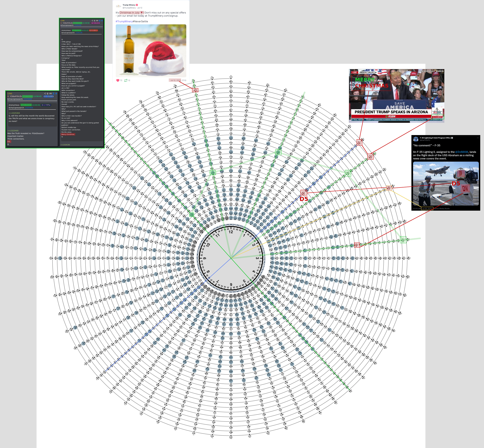Click the clipboard copy icon on post 1744
The image size is (484, 448).
click(x=94, y=21)
